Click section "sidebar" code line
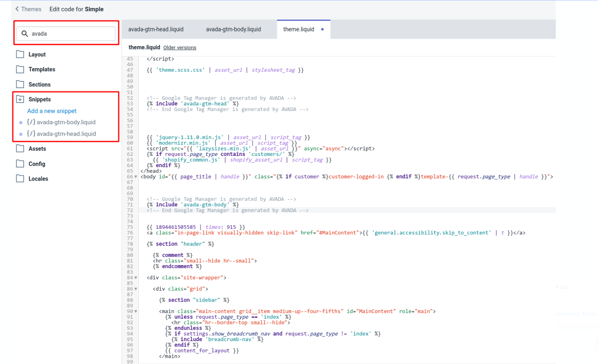Viewport: 598px width, 364px height. pos(194,300)
